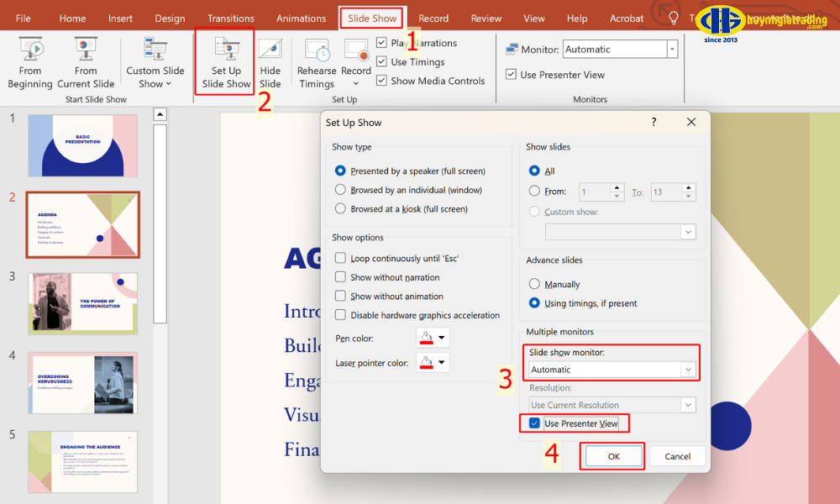Uncheck Use Presenter View in dialog
The image size is (840, 504).
tap(534, 423)
